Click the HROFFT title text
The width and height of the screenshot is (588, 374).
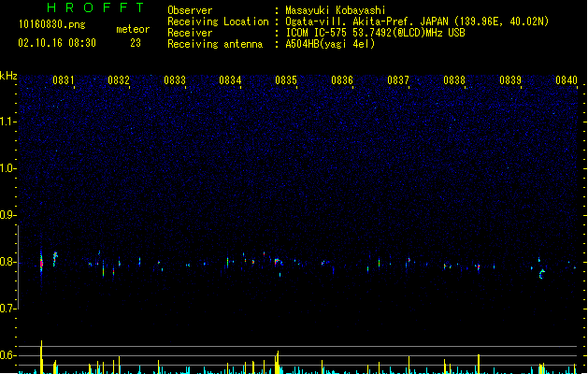[95, 7]
